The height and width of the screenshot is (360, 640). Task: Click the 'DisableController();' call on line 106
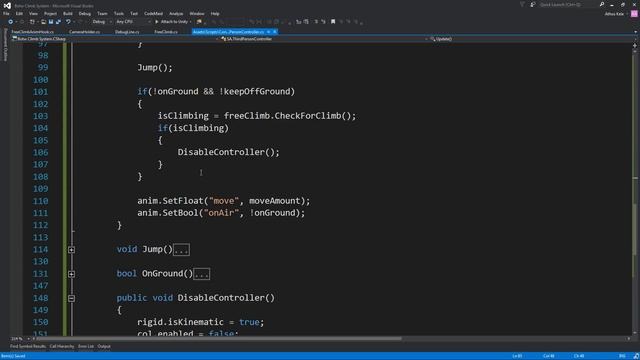coord(229,152)
